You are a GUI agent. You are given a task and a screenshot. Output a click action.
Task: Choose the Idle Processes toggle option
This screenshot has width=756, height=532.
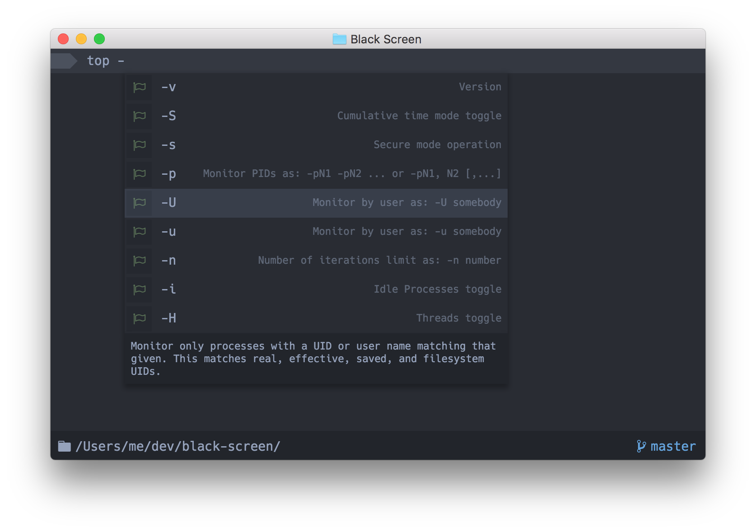pyautogui.click(x=316, y=289)
